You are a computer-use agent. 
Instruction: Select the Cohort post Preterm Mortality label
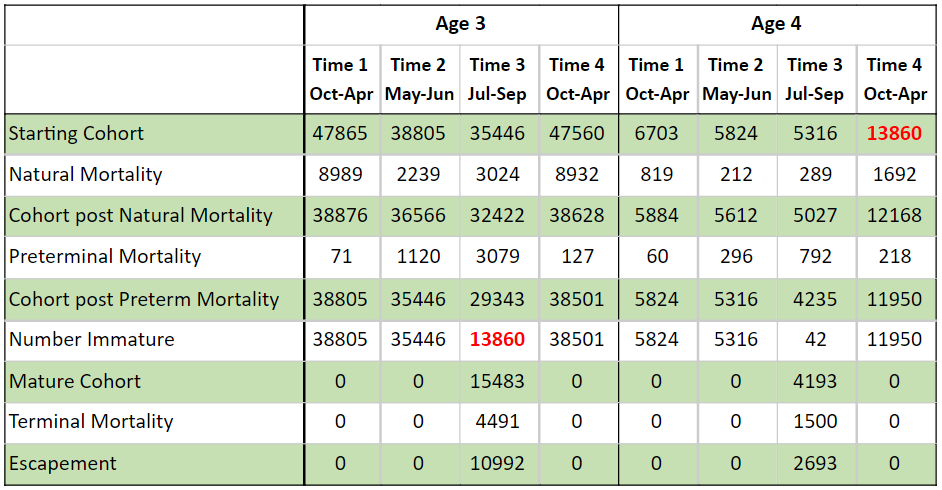click(154, 299)
